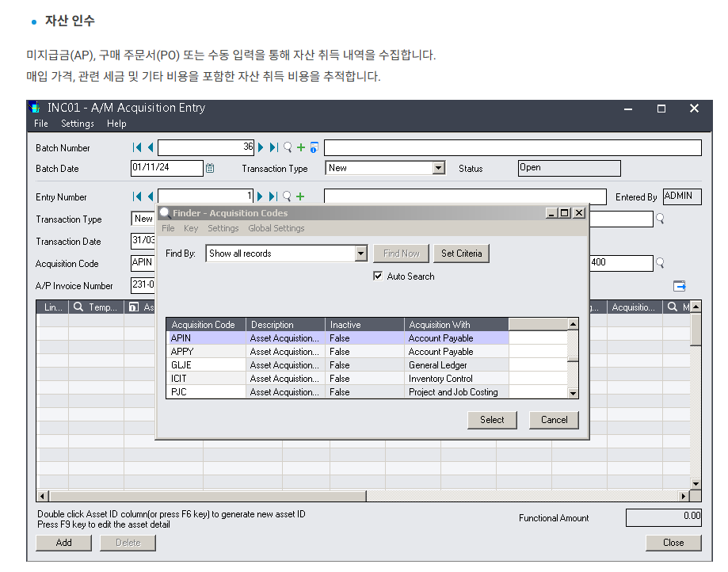Image resolution: width=728 pixels, height=572 pixels.
Task: Click the Entry Number finder magnifier
Action: tap(288, 196)
